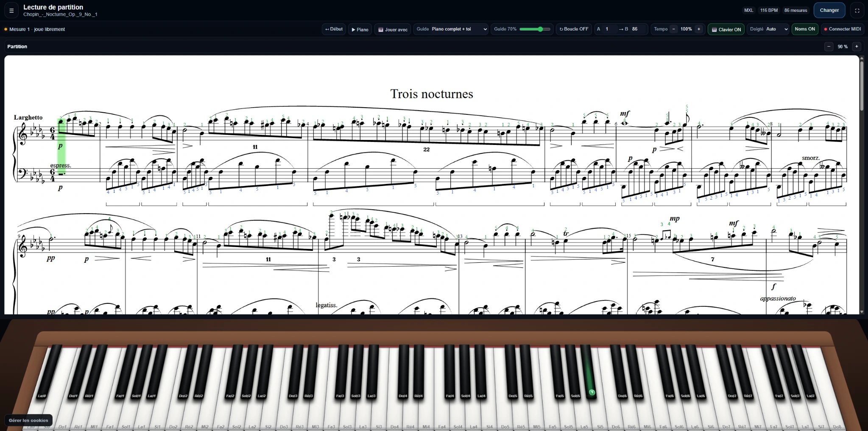Increase tempo with the plus button
868x431 pixels.
pyautogui.click(x=699, y=29)
